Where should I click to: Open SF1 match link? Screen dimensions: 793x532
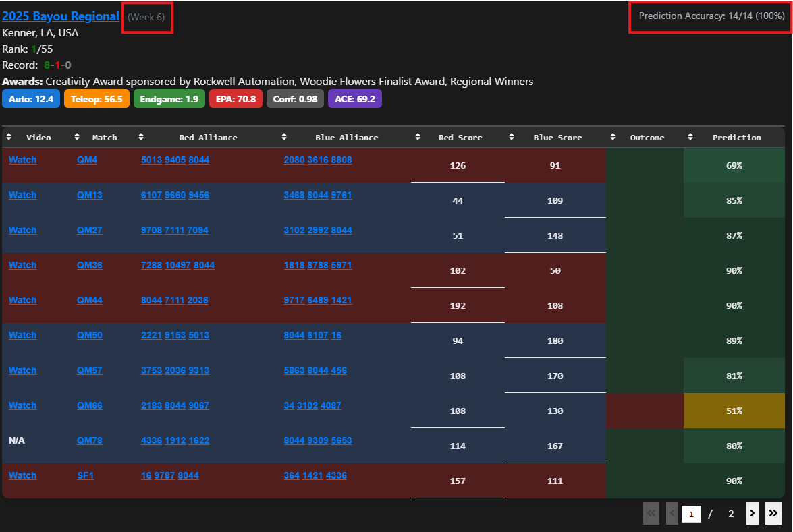click(x=86, y=476)
